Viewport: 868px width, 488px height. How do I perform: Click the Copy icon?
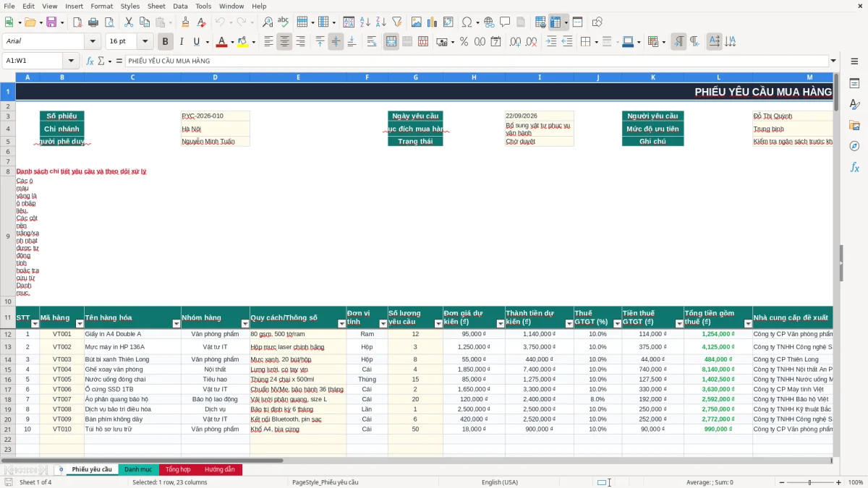(144, 22)
